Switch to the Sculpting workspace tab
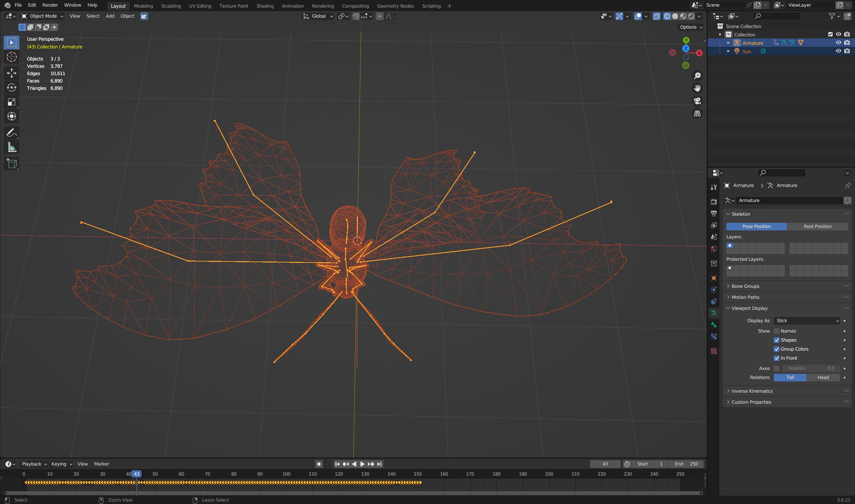This screenshot has height=504, width=855. point(171,6)
